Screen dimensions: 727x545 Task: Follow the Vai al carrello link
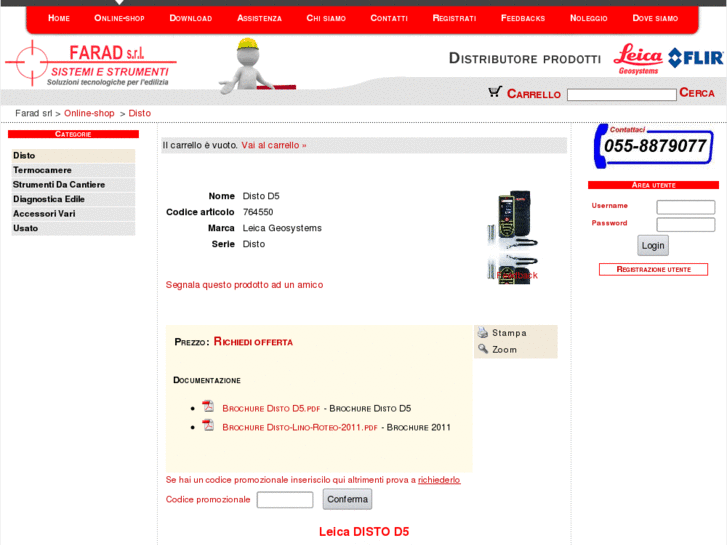point(274,145)
